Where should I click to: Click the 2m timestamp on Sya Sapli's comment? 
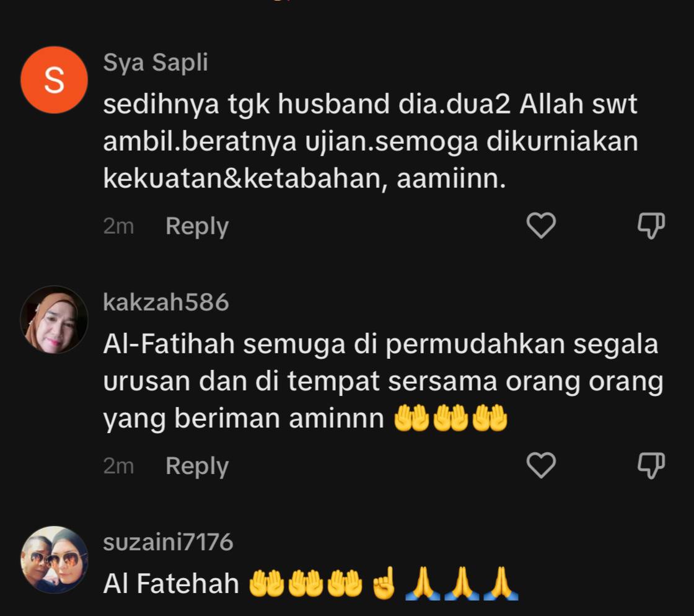(118, 226)
